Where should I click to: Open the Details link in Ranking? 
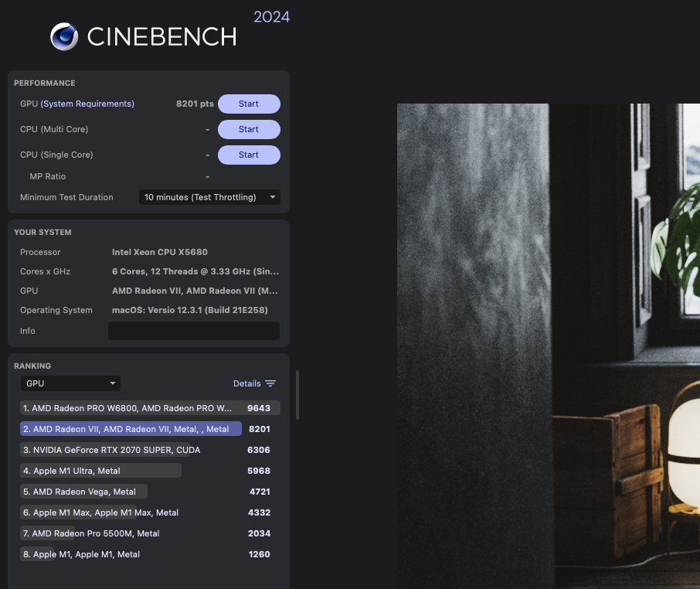tap(247, 383)
